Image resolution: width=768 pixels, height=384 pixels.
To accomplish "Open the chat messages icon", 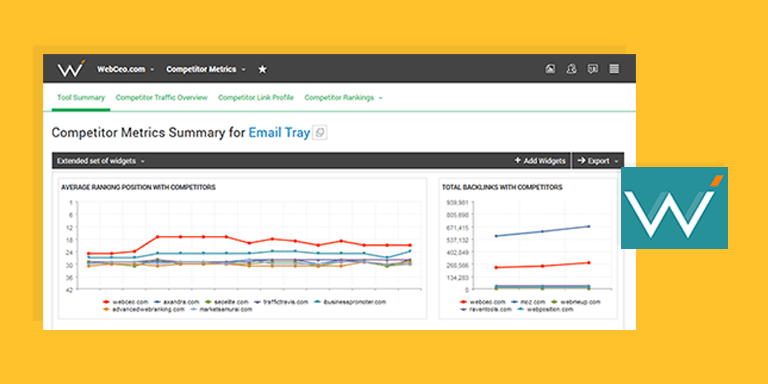I will coord(593,69).
